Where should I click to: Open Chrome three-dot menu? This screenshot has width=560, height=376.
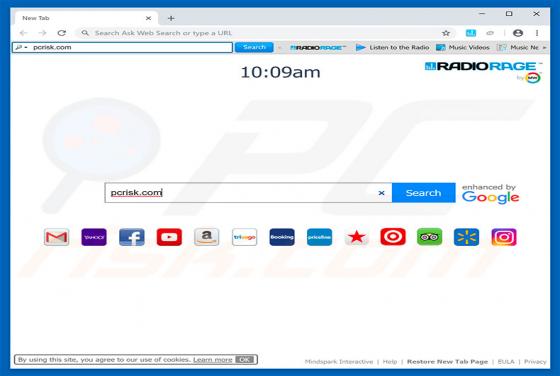[537, 33]
